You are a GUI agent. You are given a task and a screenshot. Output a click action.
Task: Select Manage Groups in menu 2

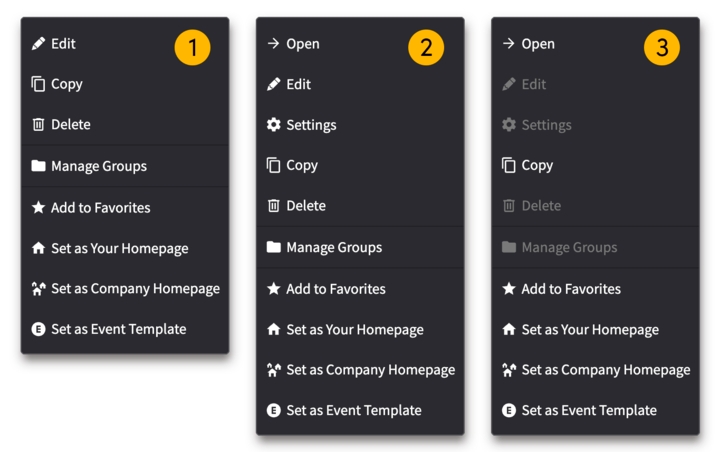click(x=333, y=248)
